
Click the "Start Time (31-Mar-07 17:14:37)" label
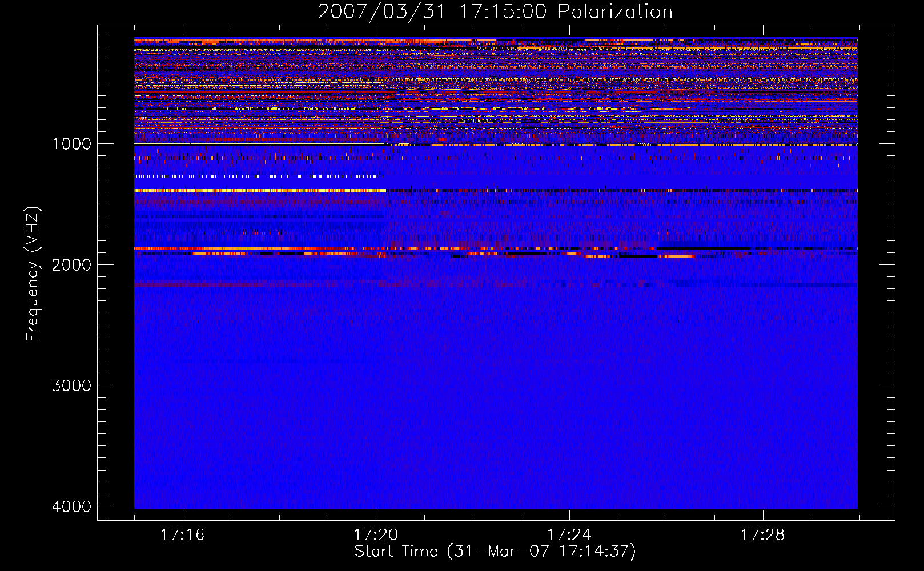tap(495, 552)
